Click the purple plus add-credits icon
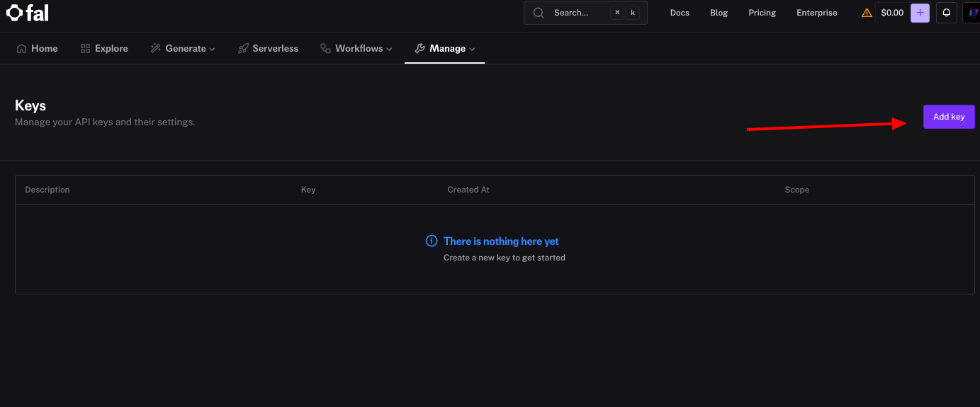This screenshot has width=980, height=407. point(920,13)
